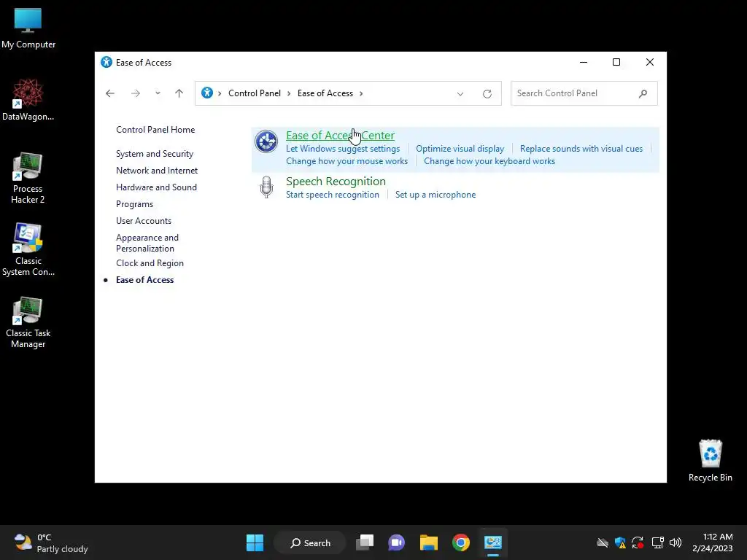The height and width of the screenshot is (560, 747).
Task: Open the Chat app in the taskbar
Action: coord(396,542)
